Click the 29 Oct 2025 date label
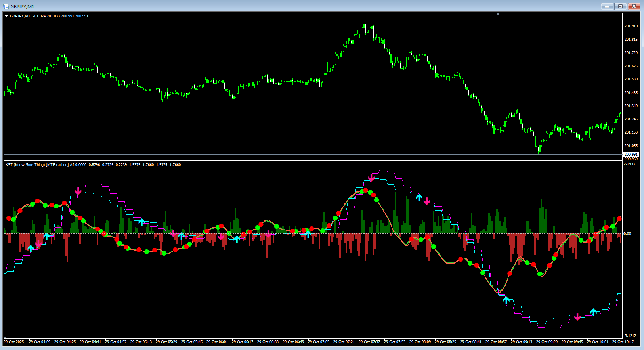This screenshot has width=644, height=350. click(x=14, y=342)
